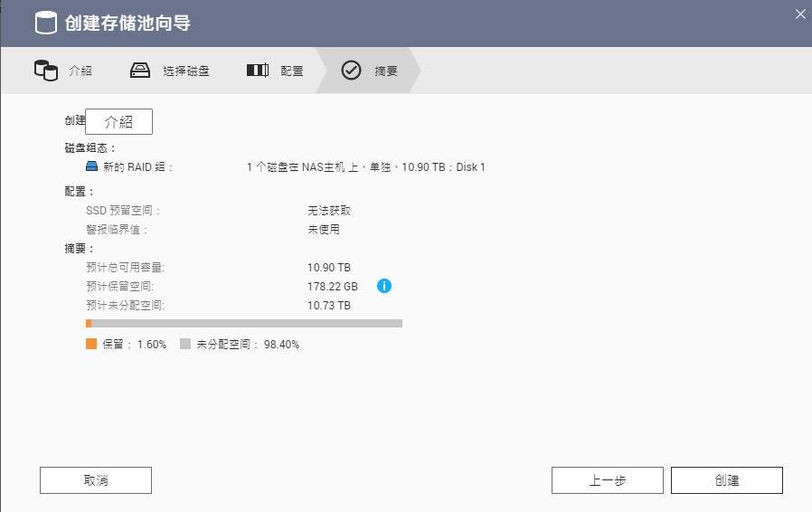Click the blue info icon next to 178.22 GB

click(384, 286)
